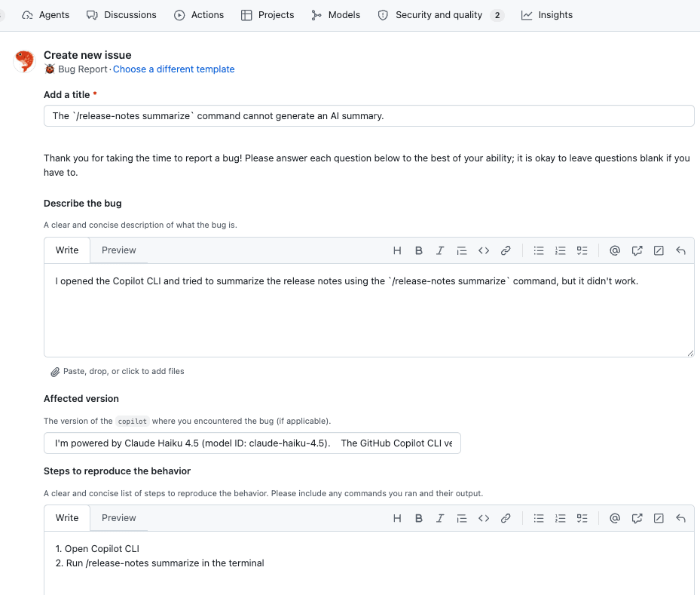Add bulleted list in Describe the bug editor
The height and width of the screenshot is (595, 700).
539,250
